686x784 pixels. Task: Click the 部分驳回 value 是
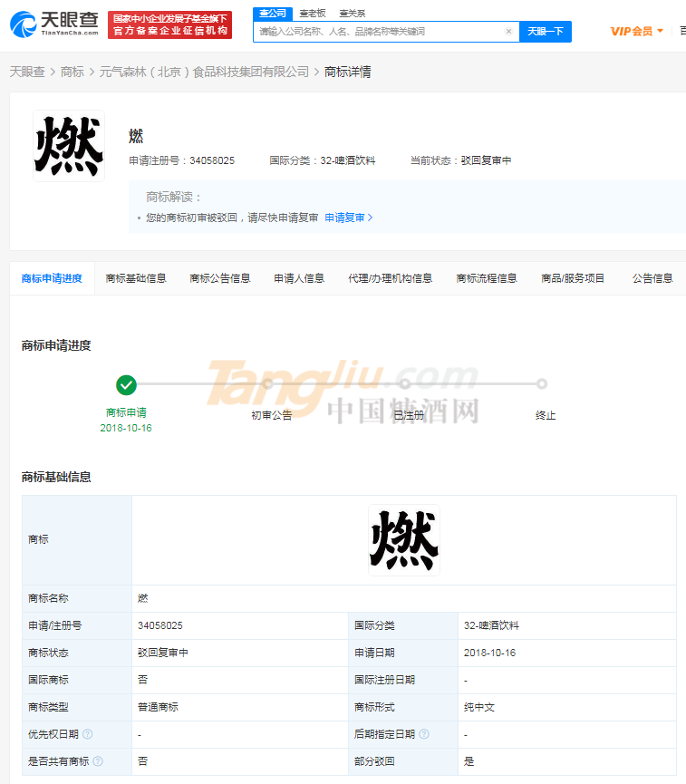point(469,761)
